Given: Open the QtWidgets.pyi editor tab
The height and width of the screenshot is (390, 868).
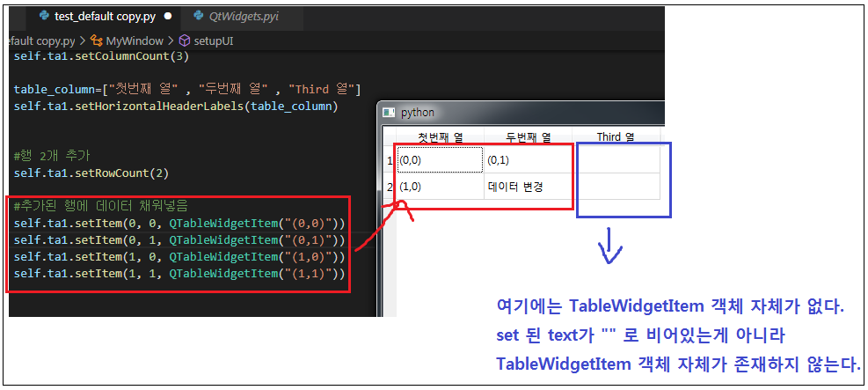Looking at the screenshot, I should pos(243,17).
